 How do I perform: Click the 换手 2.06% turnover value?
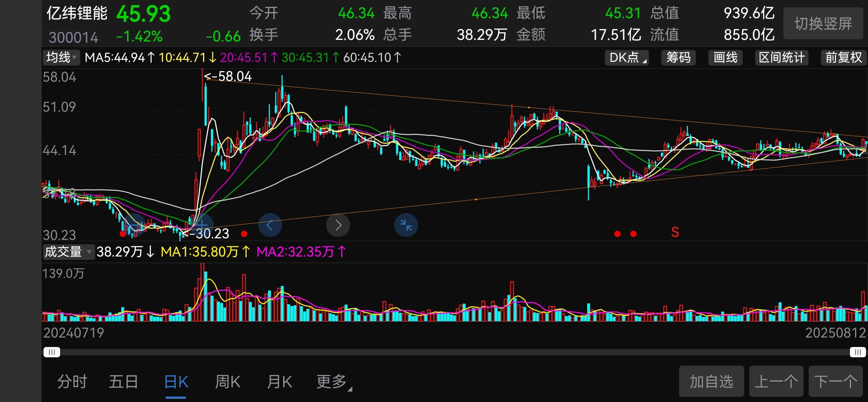(x=355, y=35)
